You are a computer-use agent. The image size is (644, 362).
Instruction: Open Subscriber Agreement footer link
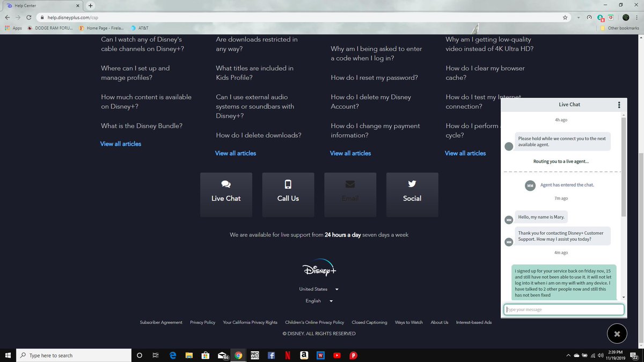[161, 322]
